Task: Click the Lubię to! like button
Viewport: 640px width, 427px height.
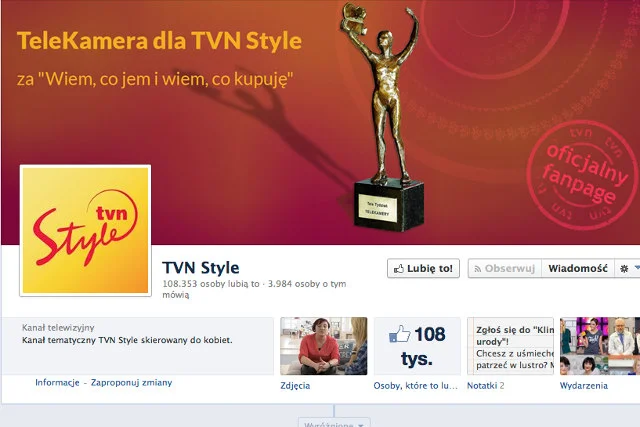Action: click(x=423, y=268)
